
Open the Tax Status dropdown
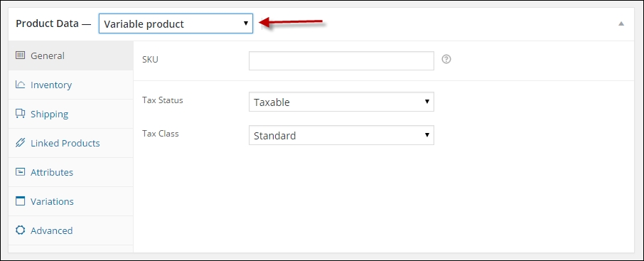(341, 102)
